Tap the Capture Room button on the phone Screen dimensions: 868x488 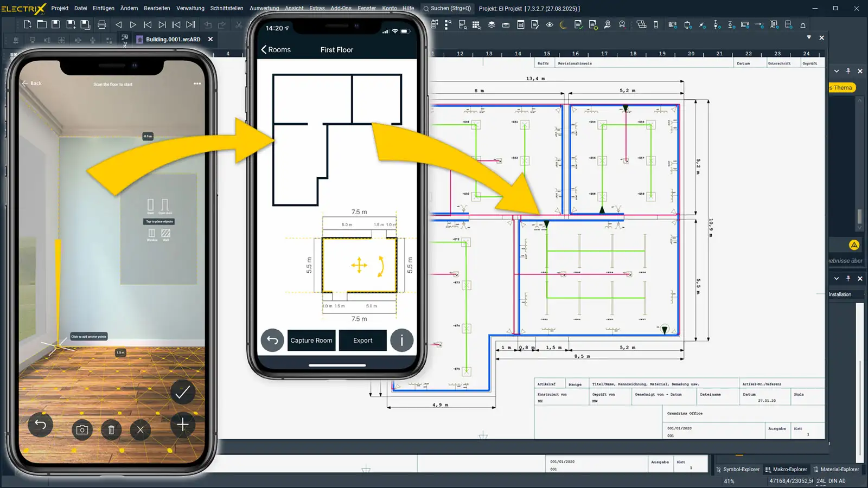point(311,341)
